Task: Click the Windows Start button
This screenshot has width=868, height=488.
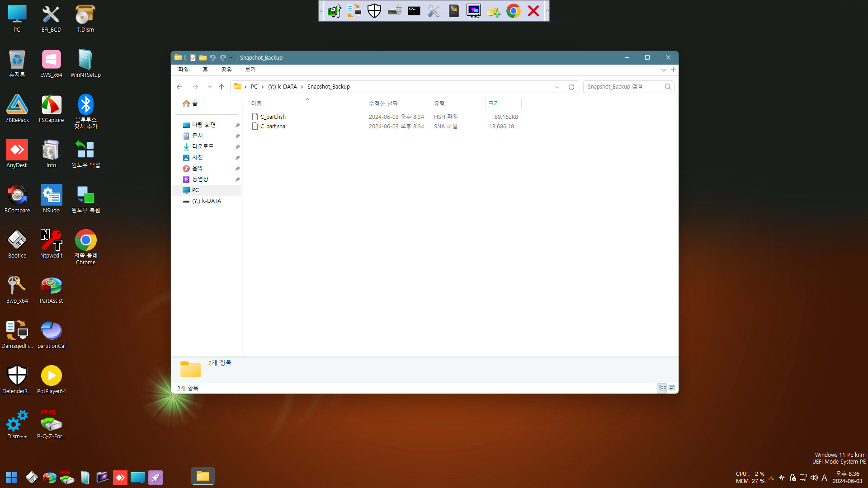Action: point(11,477)
